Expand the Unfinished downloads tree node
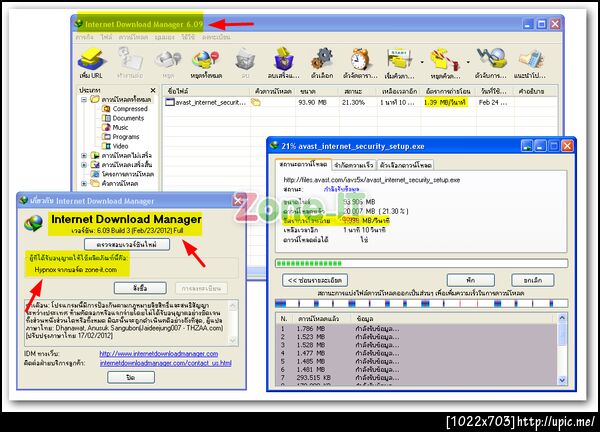600x432 pixels. [84, 155]
